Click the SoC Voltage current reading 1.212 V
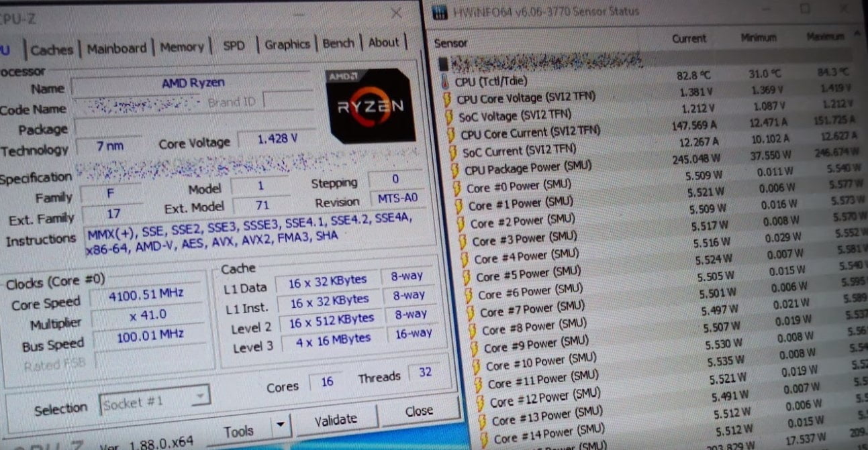Screen dimensions: 868x450 (x=699, y=109)
